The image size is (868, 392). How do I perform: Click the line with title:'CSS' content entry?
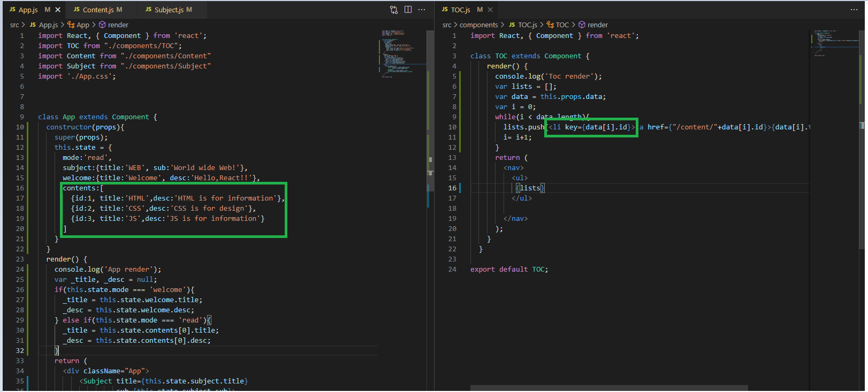coord(163,209)
